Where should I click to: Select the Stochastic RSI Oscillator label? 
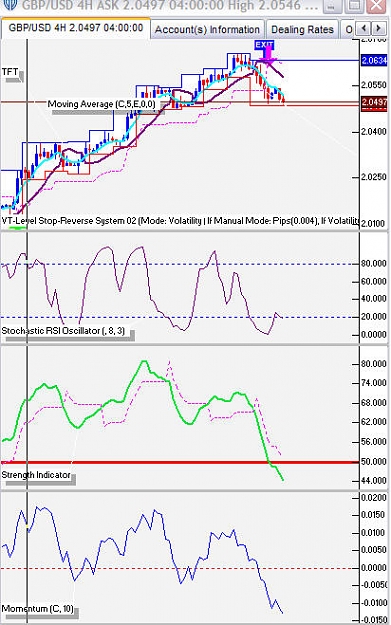point(63,331)
